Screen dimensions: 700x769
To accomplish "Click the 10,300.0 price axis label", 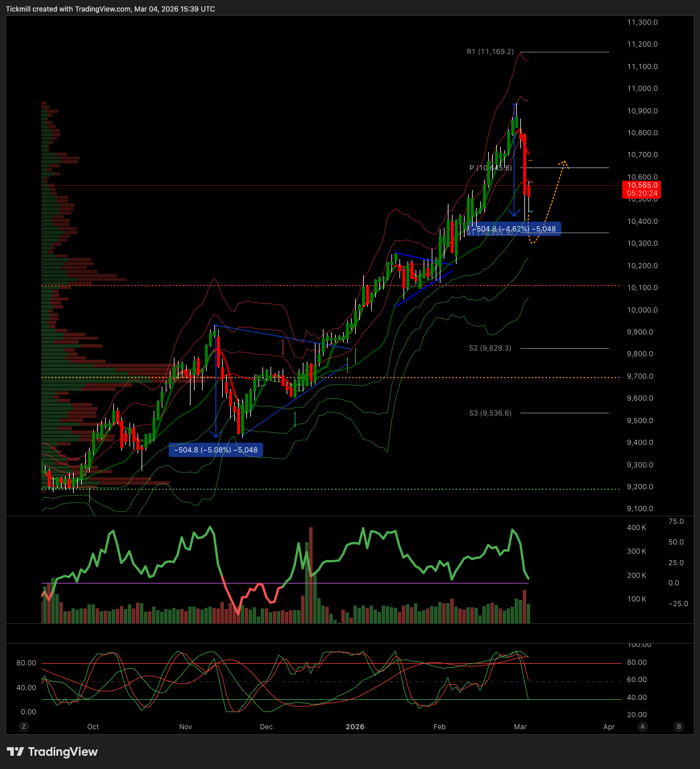I will (642, 243).
